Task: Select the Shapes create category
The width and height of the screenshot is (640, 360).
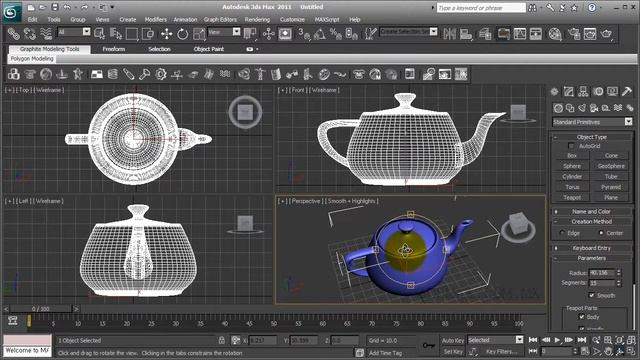Action: click(570, 108)
